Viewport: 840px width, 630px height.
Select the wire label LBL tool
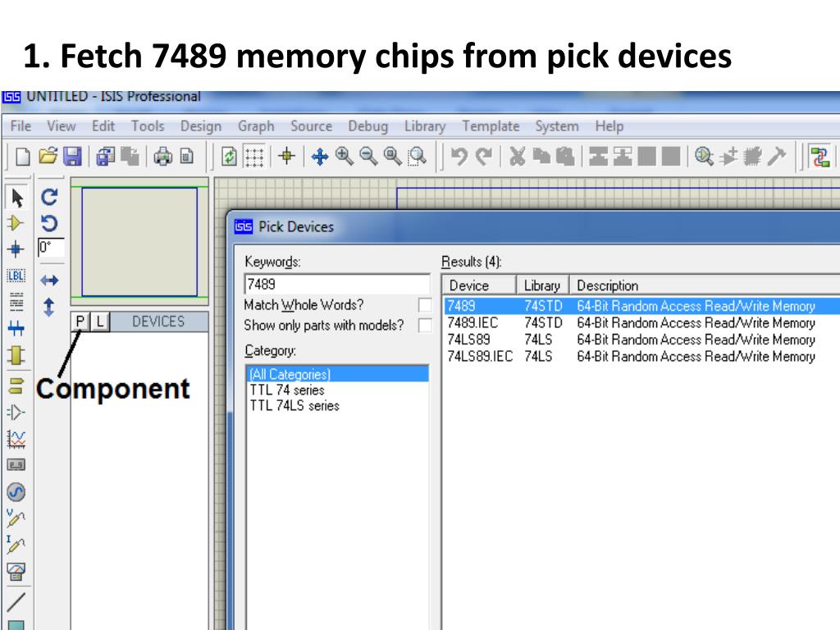pos(16,276)
